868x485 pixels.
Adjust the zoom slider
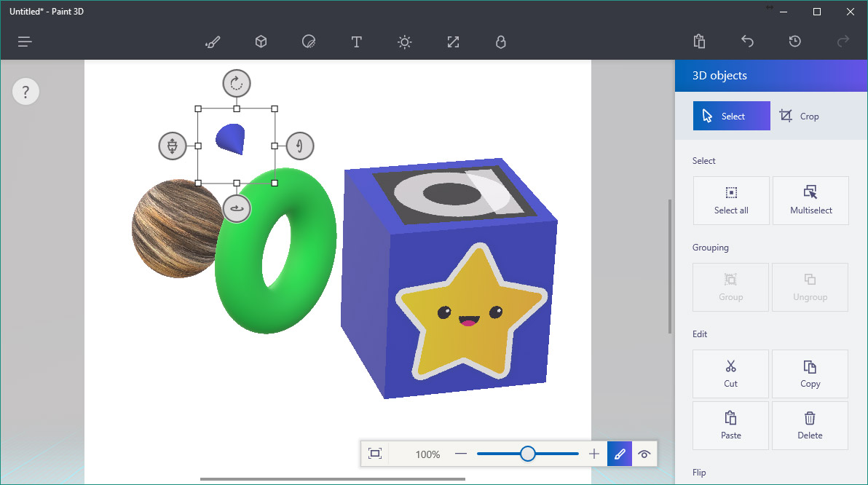(x=527, y=453)
